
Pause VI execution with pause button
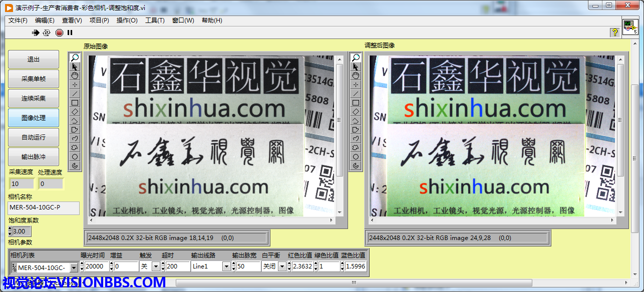coord(70,32)
